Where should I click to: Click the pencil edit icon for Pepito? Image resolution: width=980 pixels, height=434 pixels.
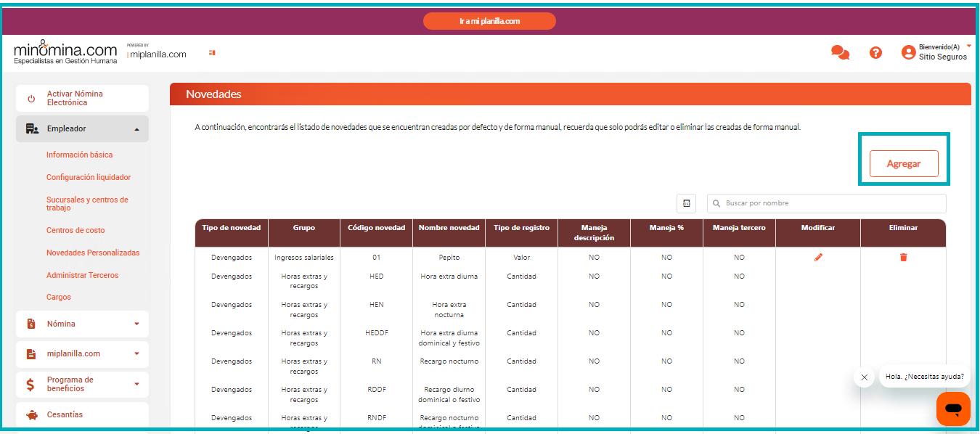point(818,257)
